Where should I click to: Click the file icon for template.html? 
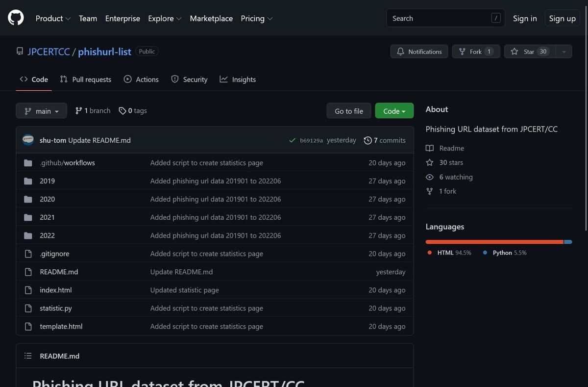tap(28, 326)
